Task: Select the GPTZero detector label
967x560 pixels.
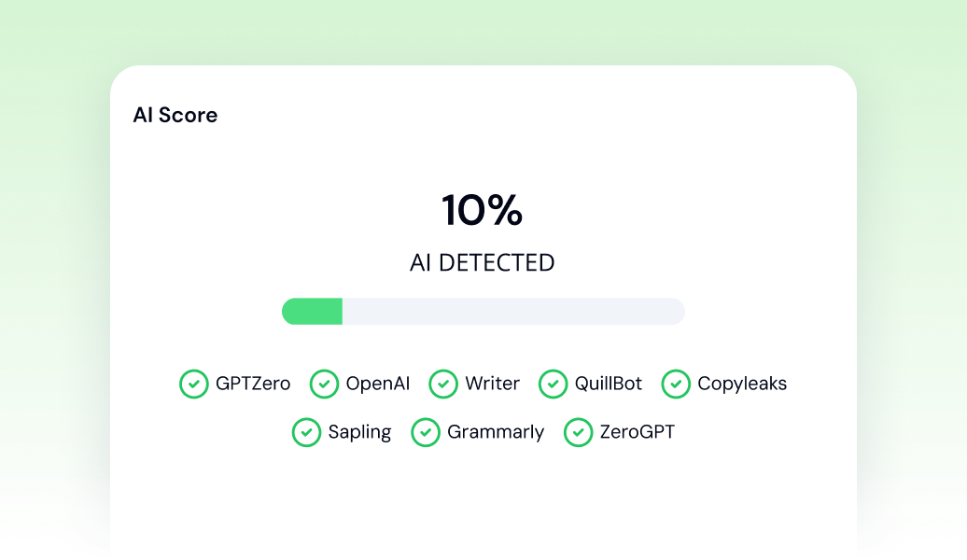Action: 253,384
